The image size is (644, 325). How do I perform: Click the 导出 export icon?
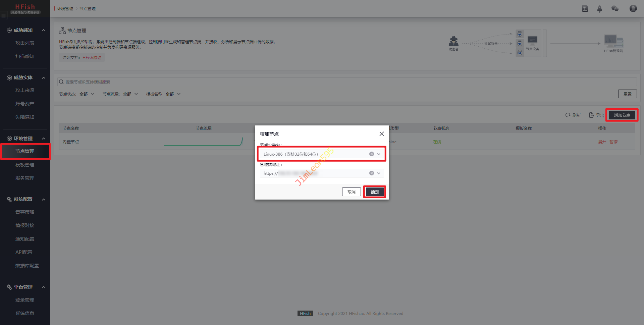click(591, 115)
